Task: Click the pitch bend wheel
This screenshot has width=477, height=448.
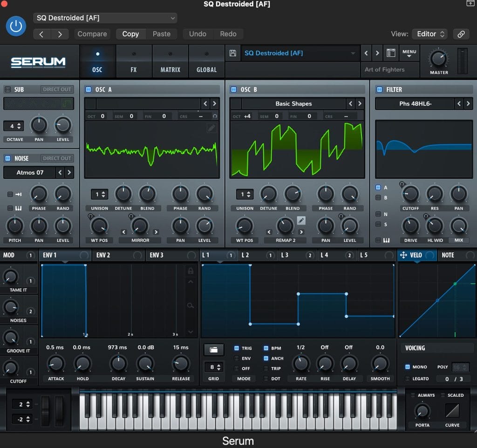Action: tap(45, 410)
